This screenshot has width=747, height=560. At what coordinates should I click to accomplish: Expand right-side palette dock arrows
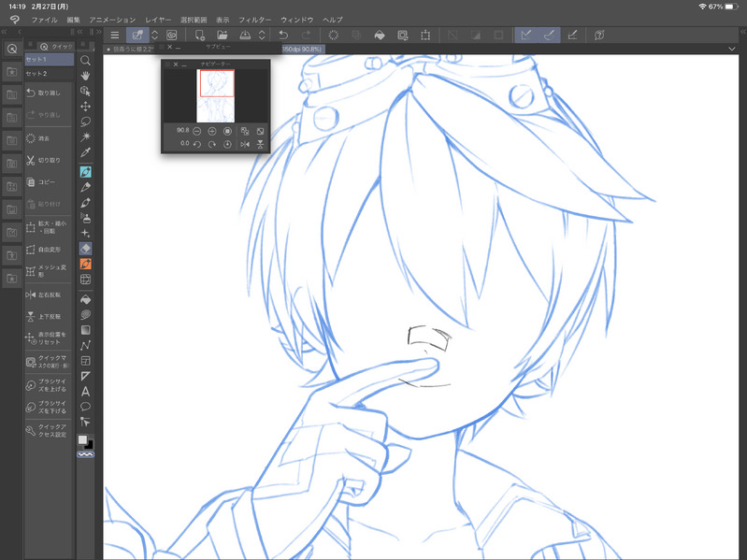click(742, 32)
